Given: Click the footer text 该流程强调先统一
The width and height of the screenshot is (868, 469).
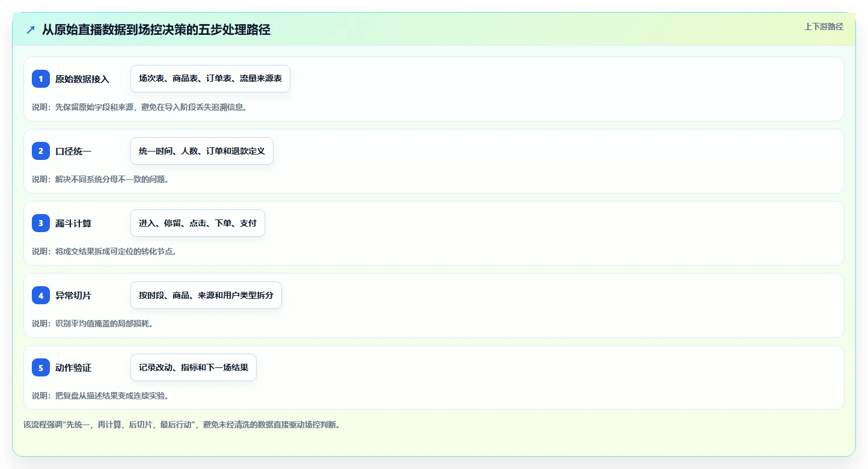Looking at the screenshot, I should (183, 425).
